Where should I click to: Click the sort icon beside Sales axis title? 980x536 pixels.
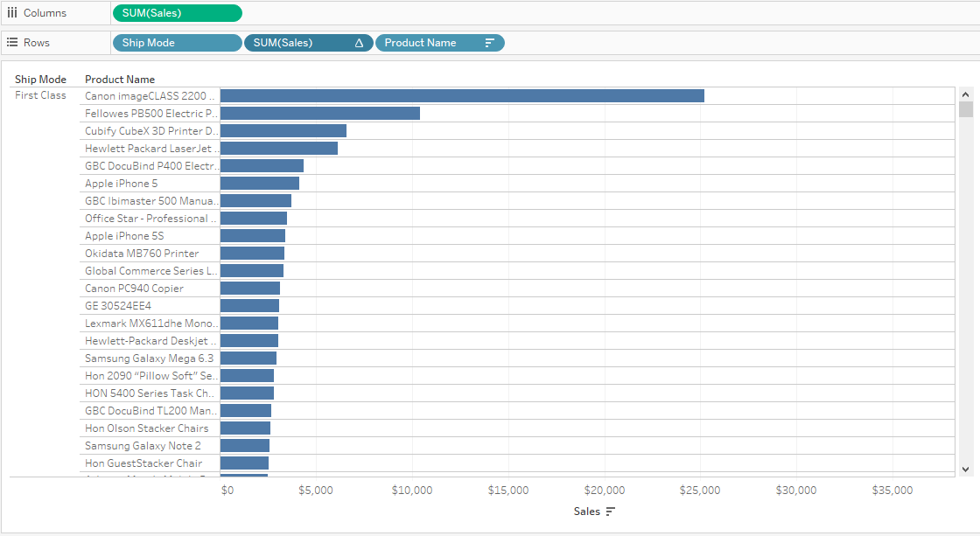611,512
